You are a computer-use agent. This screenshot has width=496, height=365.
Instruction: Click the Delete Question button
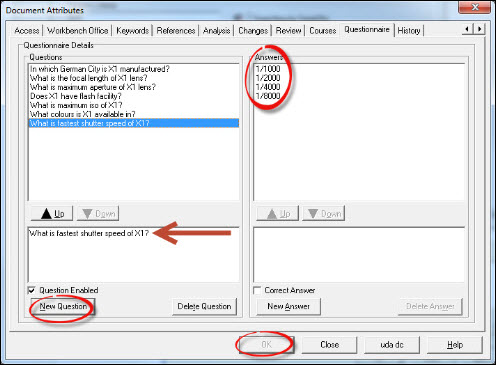click(x=204, y=306)
